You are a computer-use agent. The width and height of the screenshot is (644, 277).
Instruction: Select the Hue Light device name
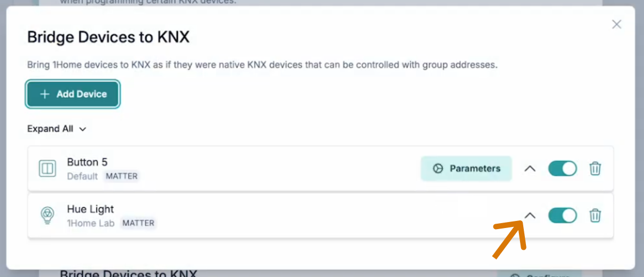90,209
